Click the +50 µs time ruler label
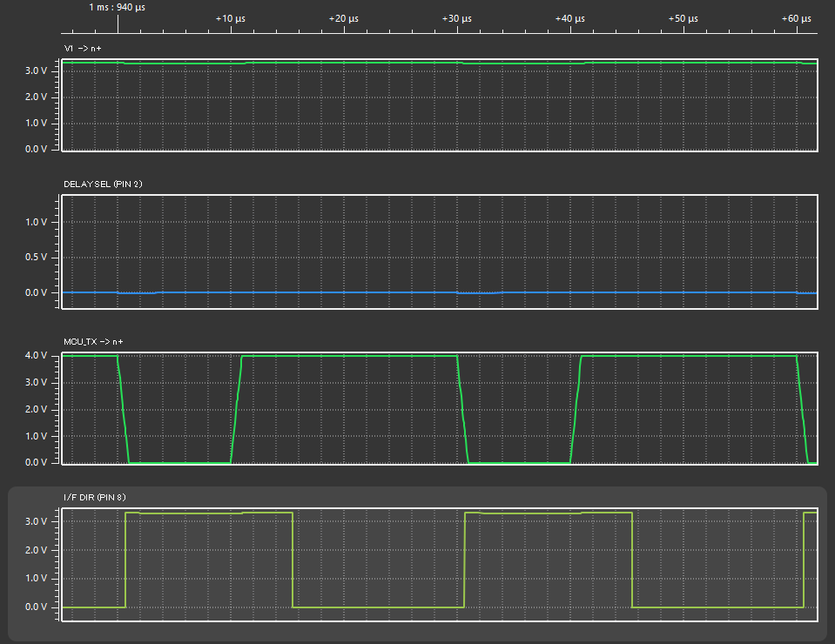The width and height of the screenshot is (835, 644). pyautogui.click(x=683, y=18)
